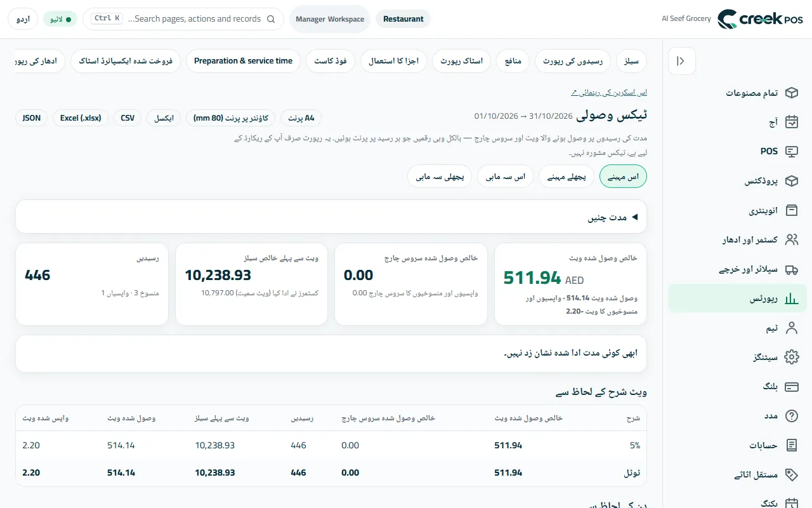Open the 'اس اسکرین کی رہنمائی' guide link
The image size is (812, 508).
609,93
